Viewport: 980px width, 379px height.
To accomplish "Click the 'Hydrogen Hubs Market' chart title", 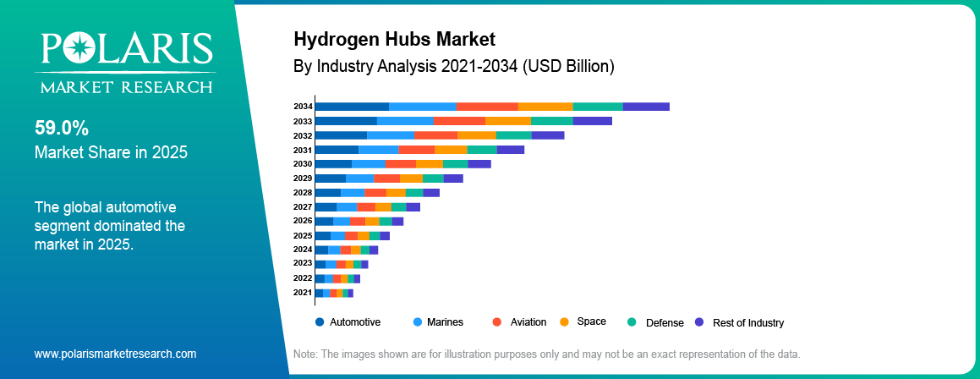I will [394, 40].
